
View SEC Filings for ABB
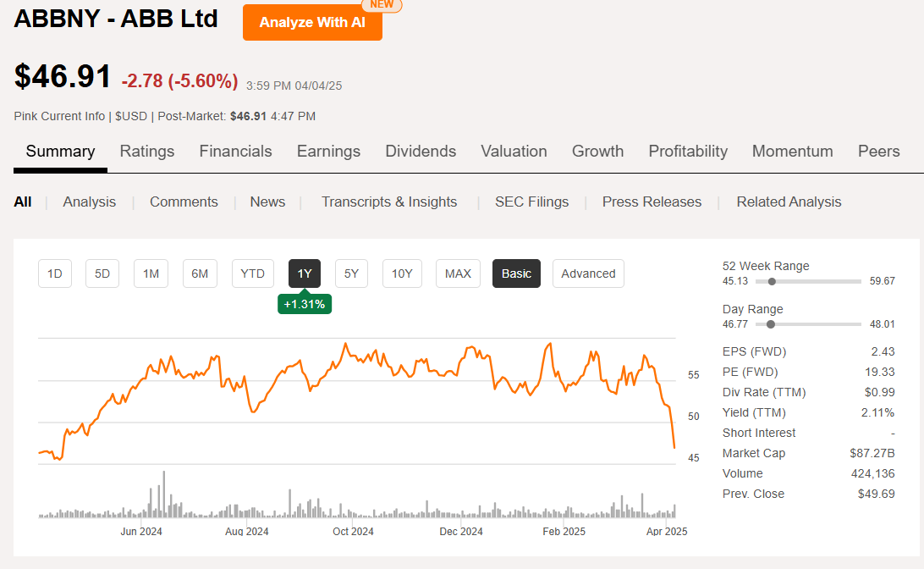(531, 202)
